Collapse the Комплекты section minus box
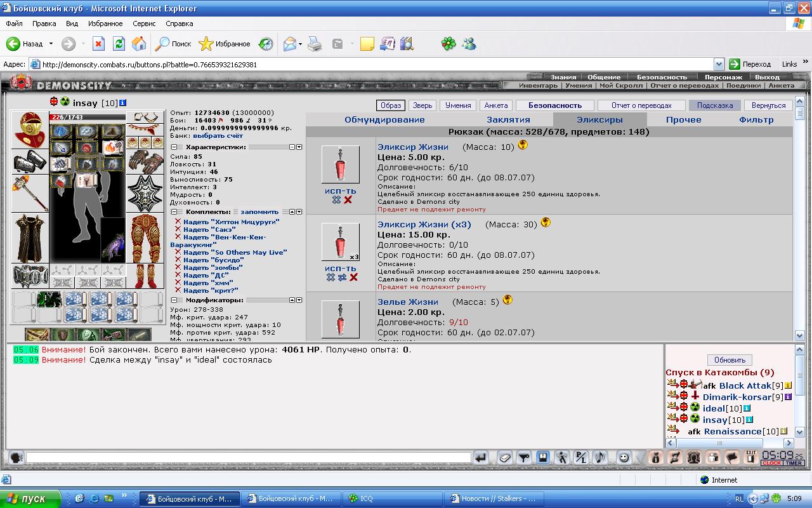 tap(173, 211)
